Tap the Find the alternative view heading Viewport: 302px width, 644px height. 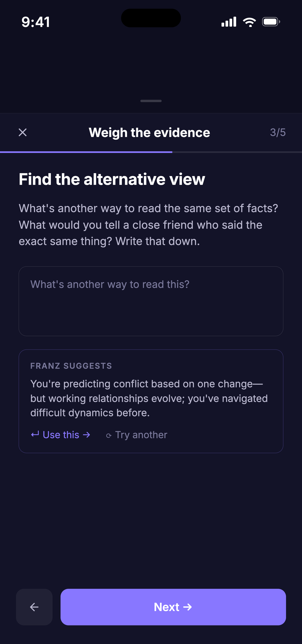pos(112,179)
